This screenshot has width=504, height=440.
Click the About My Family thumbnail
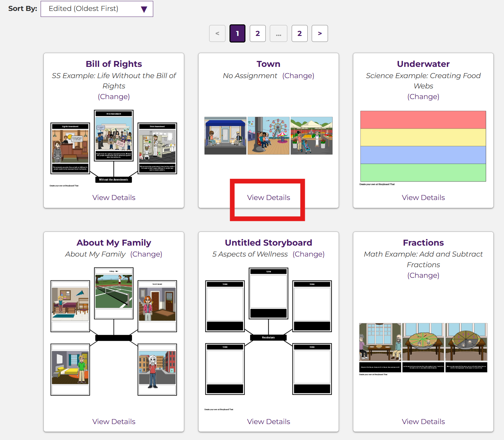click(x=114, y=332)
